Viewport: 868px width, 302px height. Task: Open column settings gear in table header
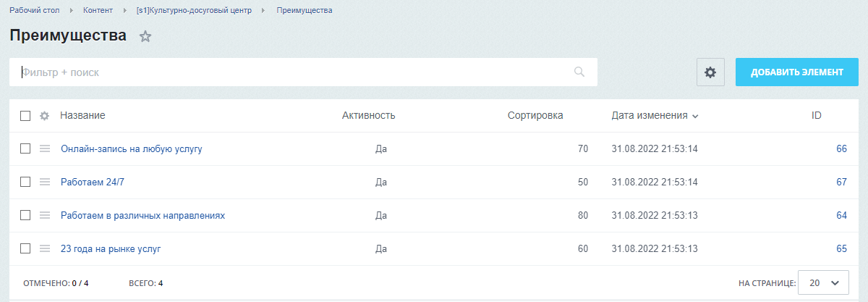tap(44, 116)
